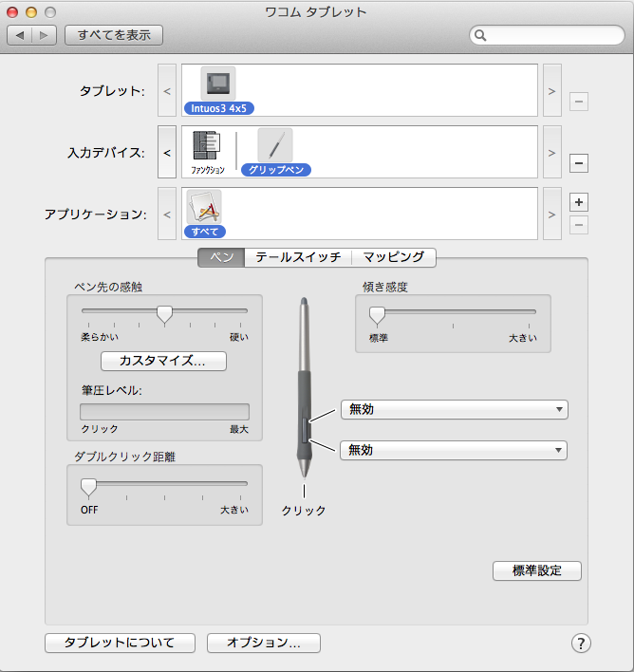
Task: Open the upper pen side switch 無効 dropdown
Action: click(455, 409)
